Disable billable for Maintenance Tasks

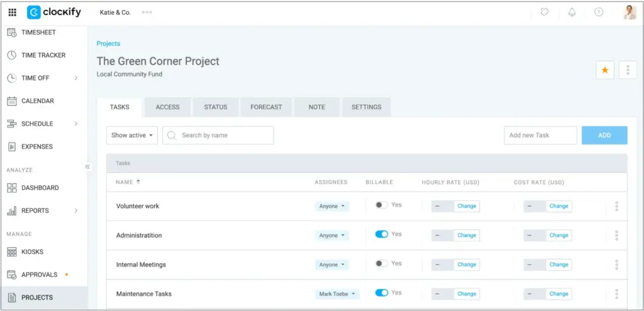click(x=382, y=293)
